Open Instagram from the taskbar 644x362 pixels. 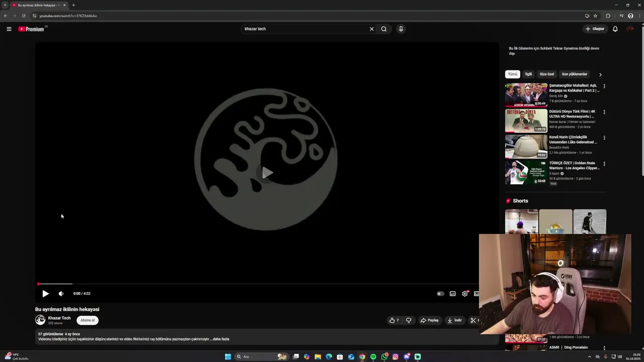point(395,356)
